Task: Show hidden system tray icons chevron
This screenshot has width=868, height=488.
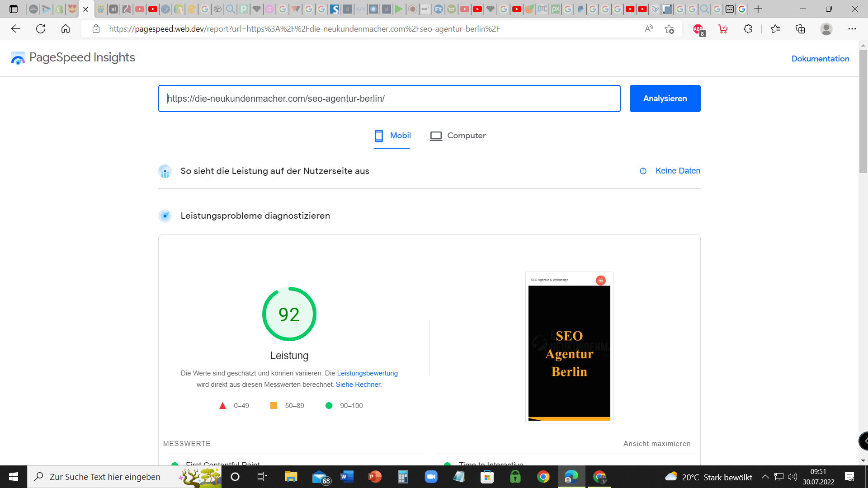Action: click(x=765, y=477)
